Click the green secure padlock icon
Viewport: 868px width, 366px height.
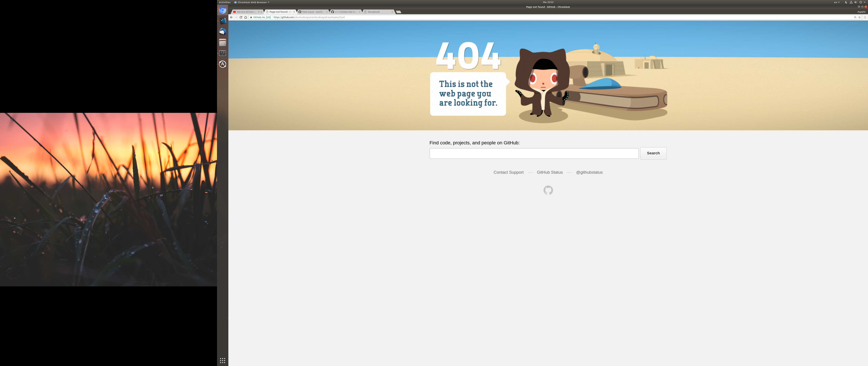[x=251, y=17]
